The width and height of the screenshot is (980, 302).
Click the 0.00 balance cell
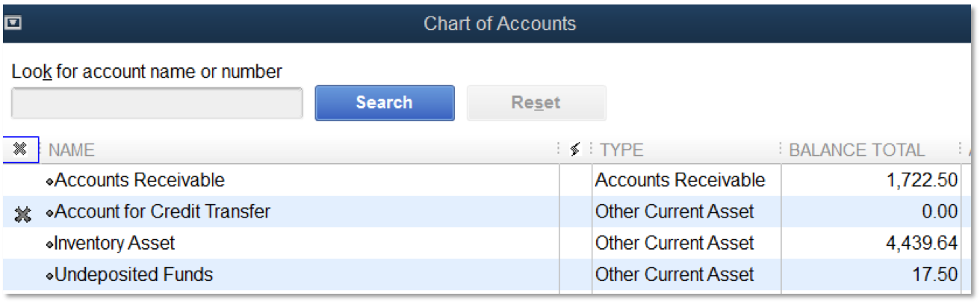pyautogui.click(x=939, y=212)
